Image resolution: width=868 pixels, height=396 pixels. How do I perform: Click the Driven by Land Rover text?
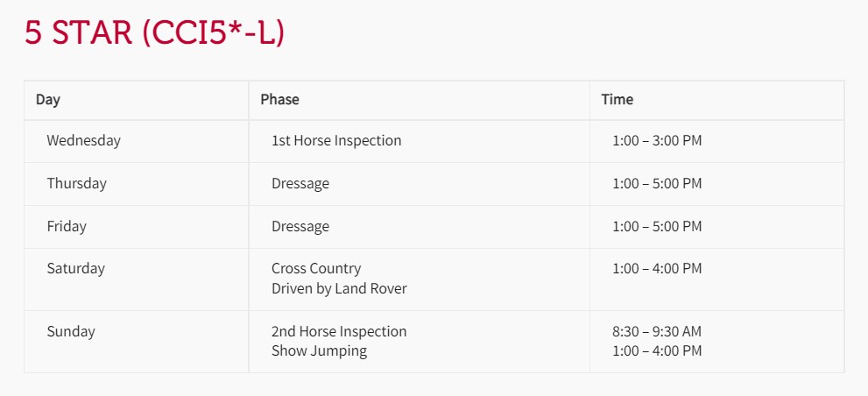[x=339, y=288]
